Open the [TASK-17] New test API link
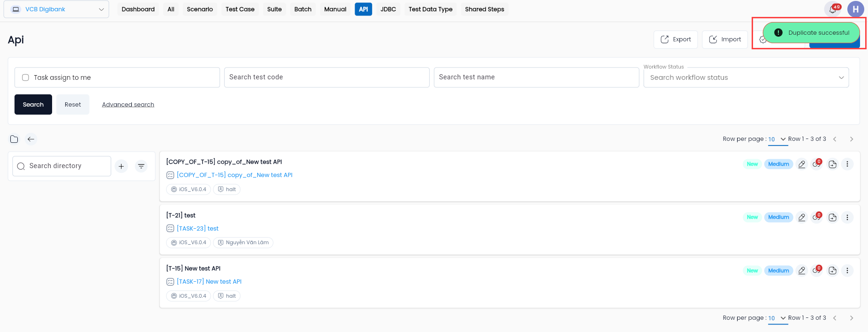 point(209,282)
